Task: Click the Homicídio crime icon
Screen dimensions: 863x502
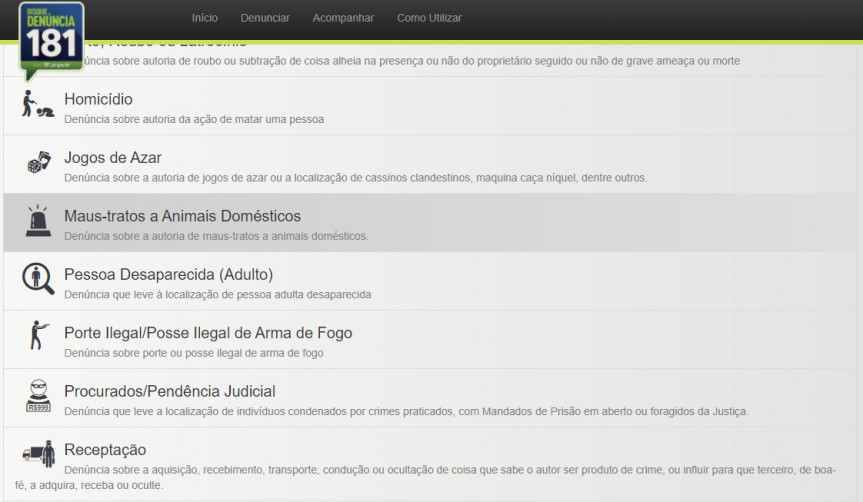Action: click(x=38, y=105)
